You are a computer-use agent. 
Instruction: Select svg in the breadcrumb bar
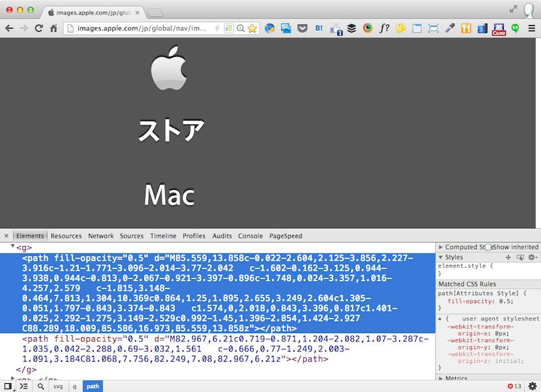(58, 386)
